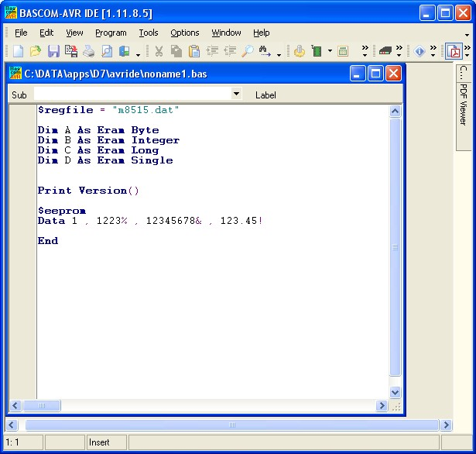The image size is (476, 454).
Task: Indent the block with the toolbar icon
Action: coord(212,51)
